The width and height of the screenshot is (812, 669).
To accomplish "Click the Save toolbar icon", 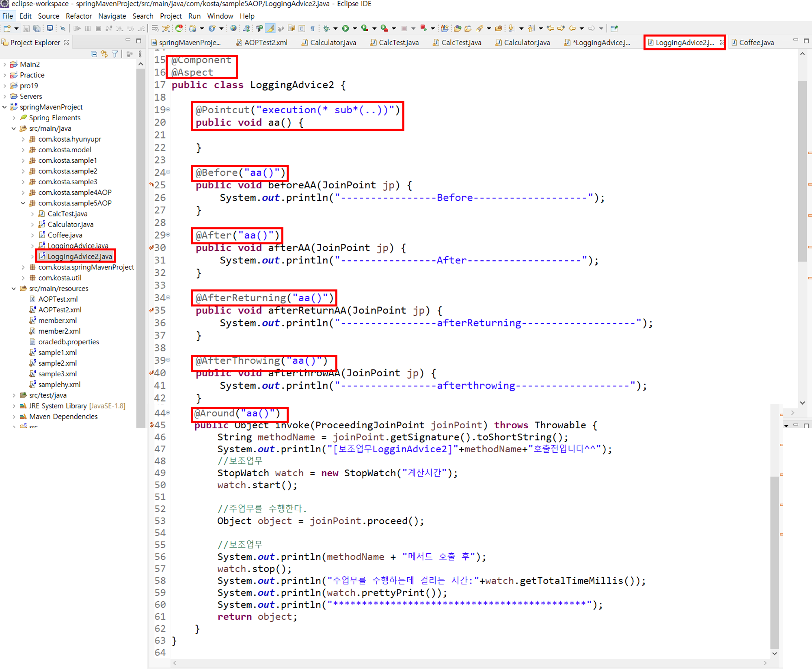I will 26,28.
